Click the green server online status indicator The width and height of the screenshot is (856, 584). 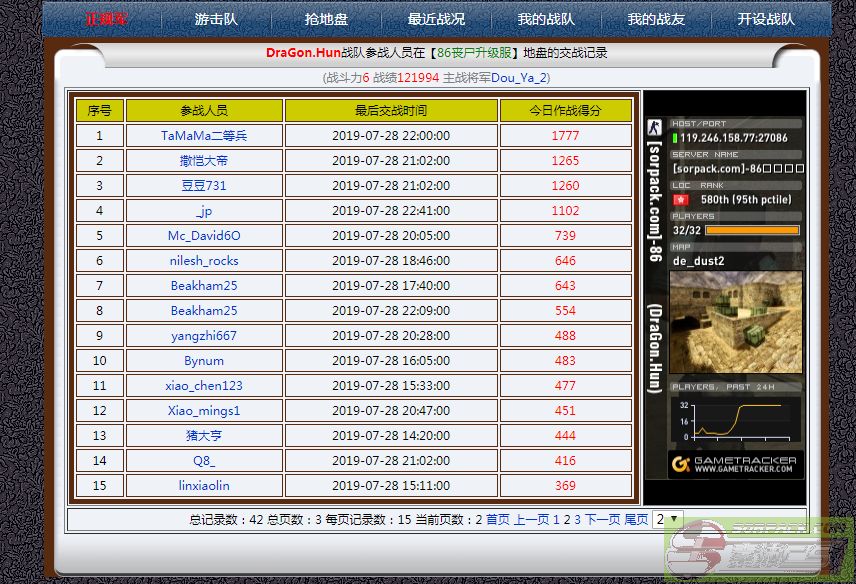pos(676,138)
